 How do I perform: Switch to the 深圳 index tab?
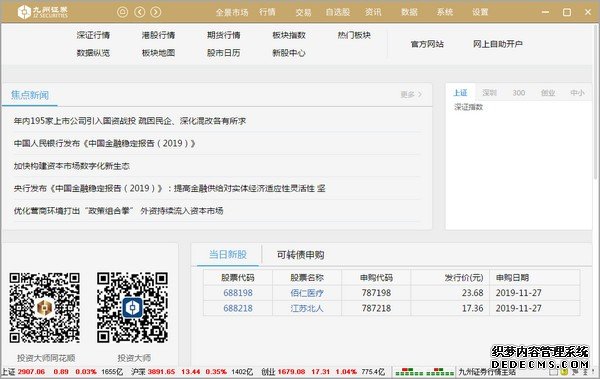[489, 93]
